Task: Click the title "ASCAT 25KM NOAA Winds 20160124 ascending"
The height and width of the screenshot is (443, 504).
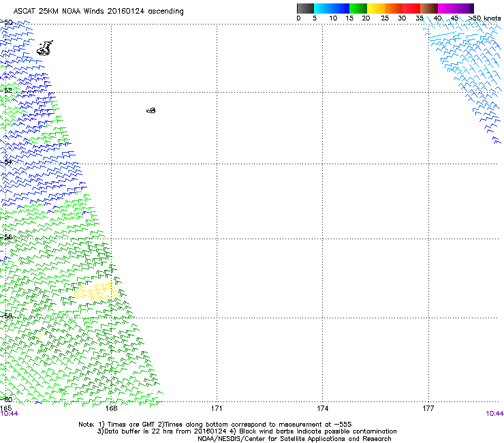Action: pos(98,12)
